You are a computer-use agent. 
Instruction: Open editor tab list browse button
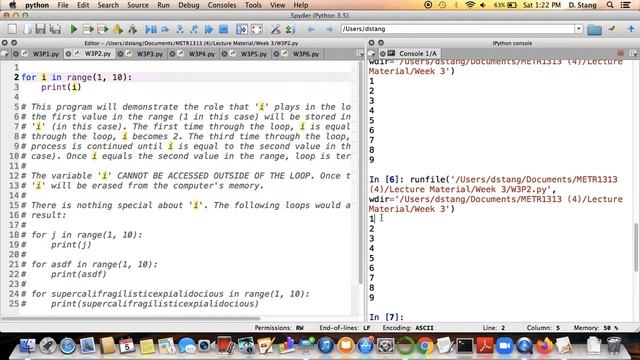[5, 53]
